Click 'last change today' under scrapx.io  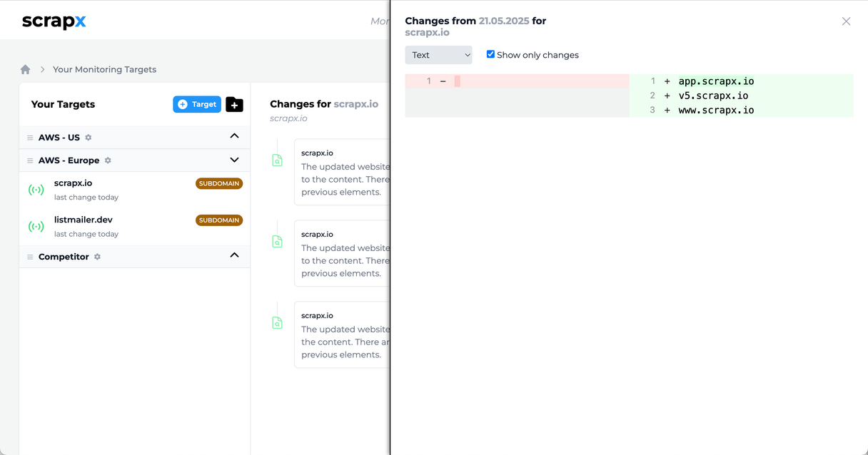click(86, 198)
